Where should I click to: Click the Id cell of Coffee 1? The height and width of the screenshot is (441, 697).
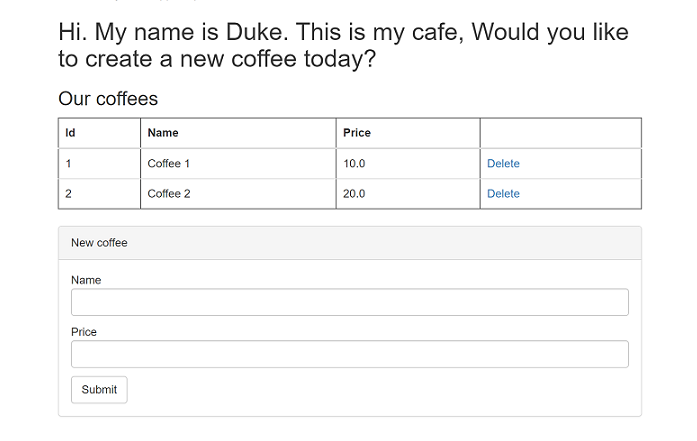(x=68, y=164)
